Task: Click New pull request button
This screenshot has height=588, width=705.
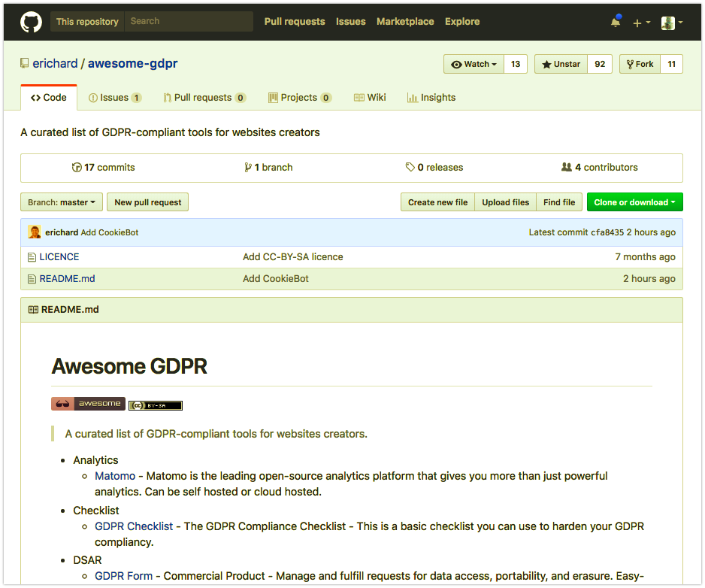Action: pyautogui.click(x=148, y=202)
